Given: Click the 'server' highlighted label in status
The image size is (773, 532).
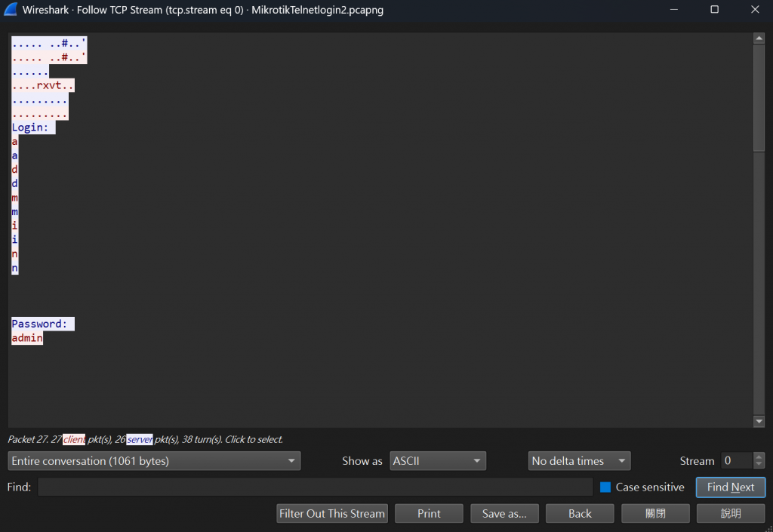Looking at the screenshot, I should (140, 439).
